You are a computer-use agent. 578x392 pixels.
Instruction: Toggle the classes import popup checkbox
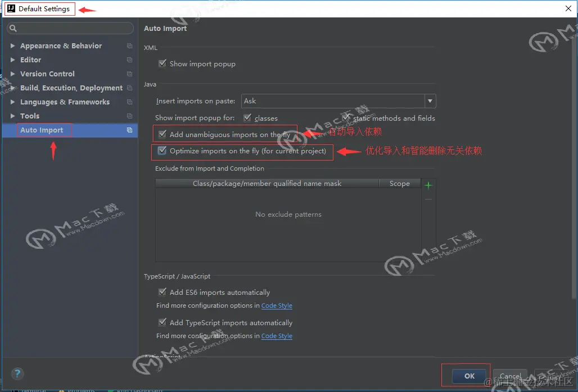pos(247,118)
